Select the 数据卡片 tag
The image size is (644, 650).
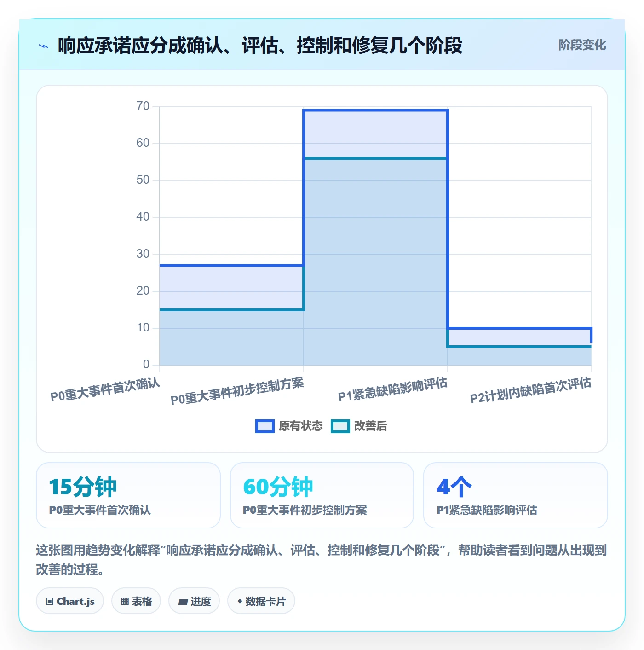[x=261, y=601]
